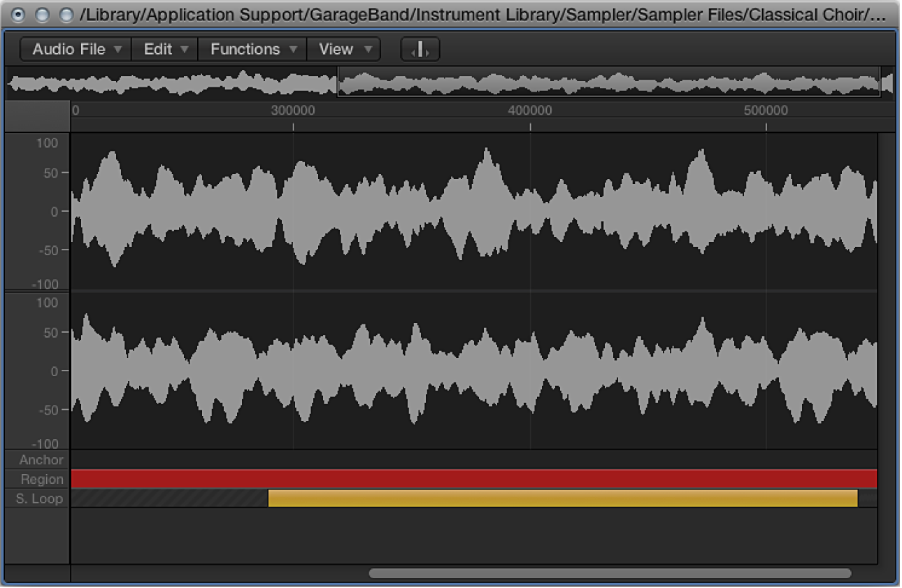Open the Edit menu

pos(157,49)
